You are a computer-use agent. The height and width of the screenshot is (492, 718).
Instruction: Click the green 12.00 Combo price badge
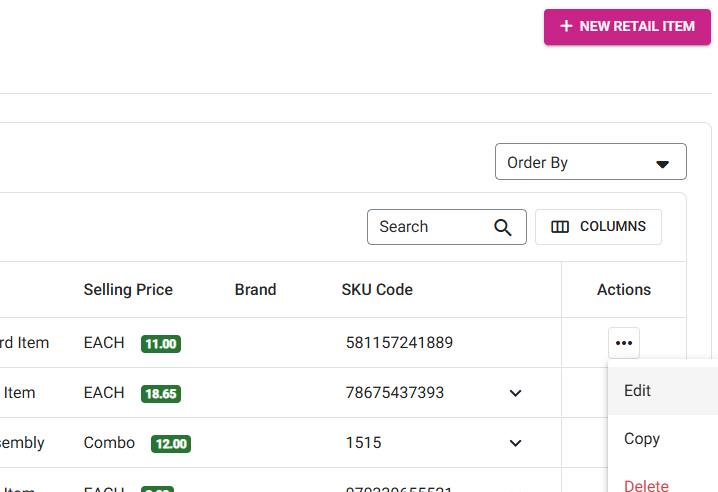tap(171, 444)
